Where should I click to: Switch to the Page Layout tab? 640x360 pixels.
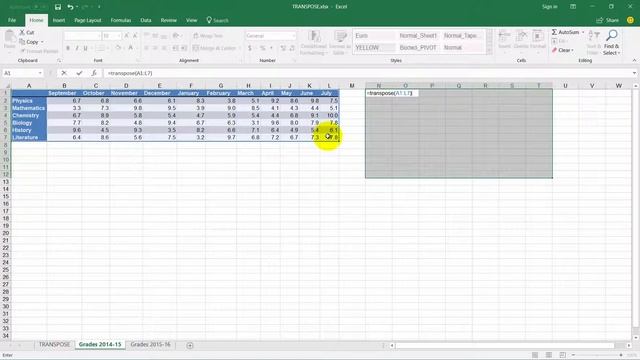(x=88, y=20)
